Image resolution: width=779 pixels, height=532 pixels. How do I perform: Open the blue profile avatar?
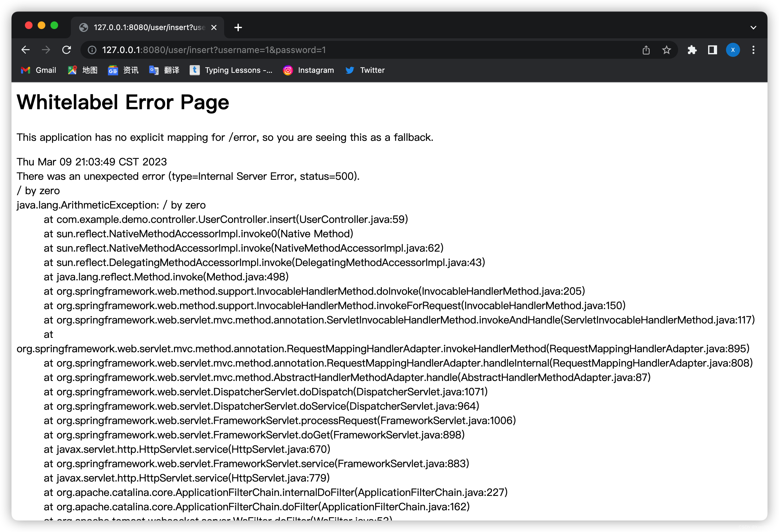click(x=733, y=50)
